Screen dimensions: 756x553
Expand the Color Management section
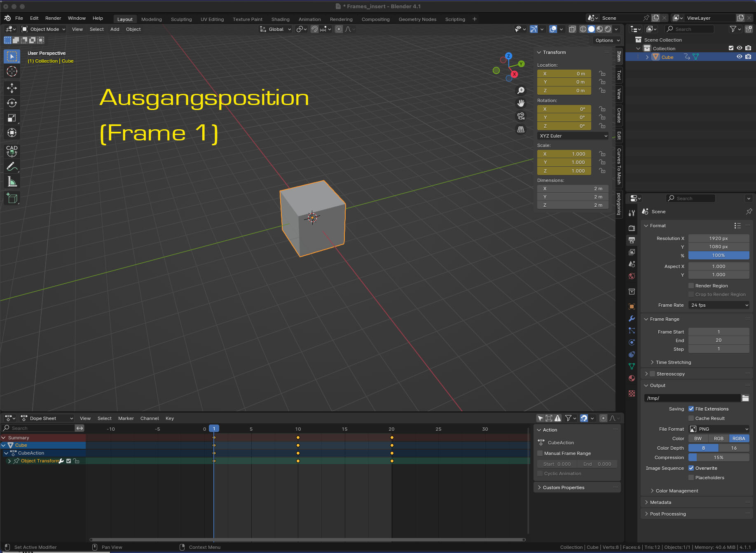click(x=676, y=491)
